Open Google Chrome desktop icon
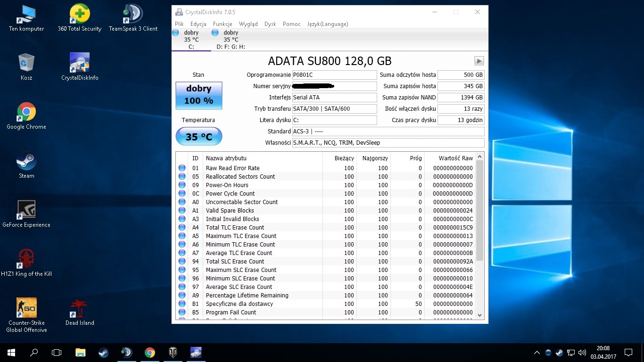This screenshot has width=644, height=362. pyautogui.click(x=26, y=116)
